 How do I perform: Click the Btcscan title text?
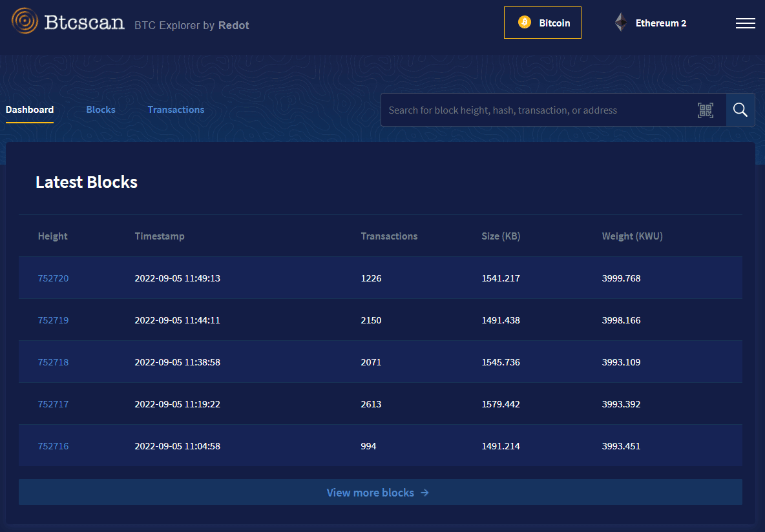click(x=84, y=23)
